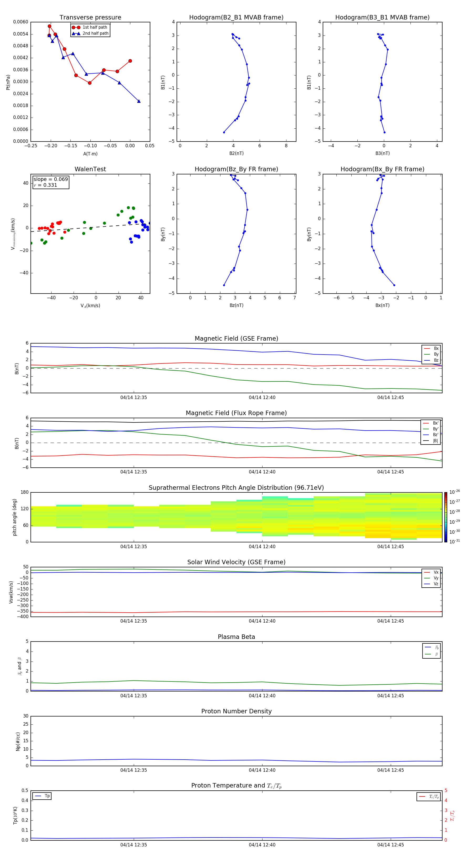Image resolution: width=473 pixels, height=868 pixels.
Task: Click the 'V_A(km/s)' axis label
Action: (90, 306)
